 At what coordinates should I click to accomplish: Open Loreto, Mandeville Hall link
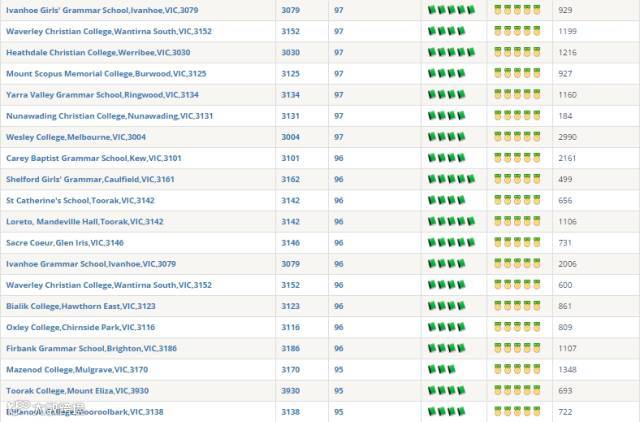coord(84,222)
